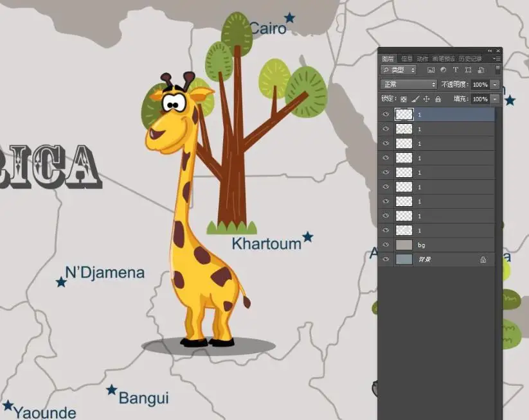Open the 正常 blend mode dropdown

tap(409, 84)
